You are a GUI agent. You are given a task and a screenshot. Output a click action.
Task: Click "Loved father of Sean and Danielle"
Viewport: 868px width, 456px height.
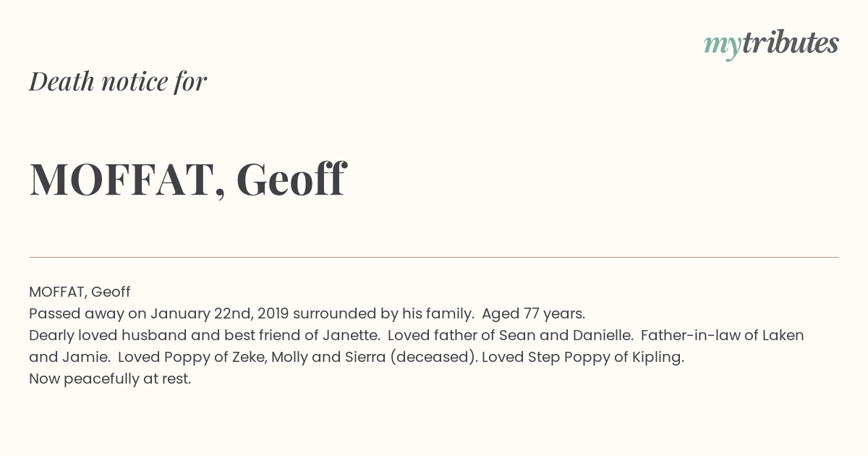coord(509,336)
